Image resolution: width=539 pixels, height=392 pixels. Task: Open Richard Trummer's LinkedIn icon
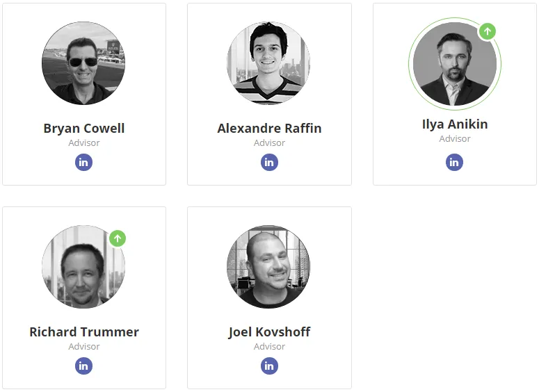(84, 366)
